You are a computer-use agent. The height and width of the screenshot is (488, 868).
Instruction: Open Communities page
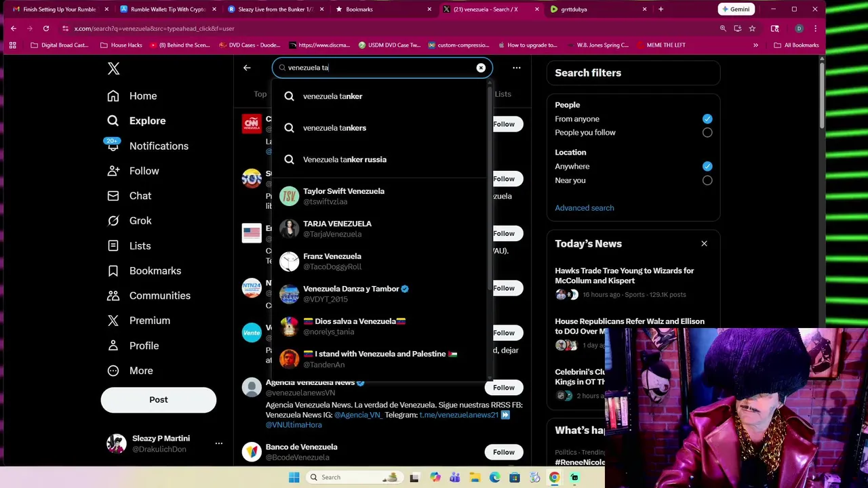coord(149,296)
